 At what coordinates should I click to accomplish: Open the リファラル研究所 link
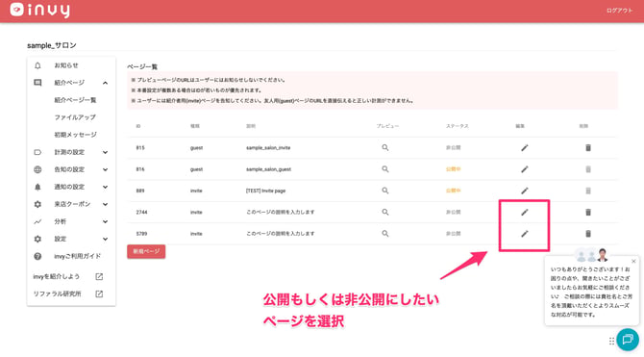(57, 293)
